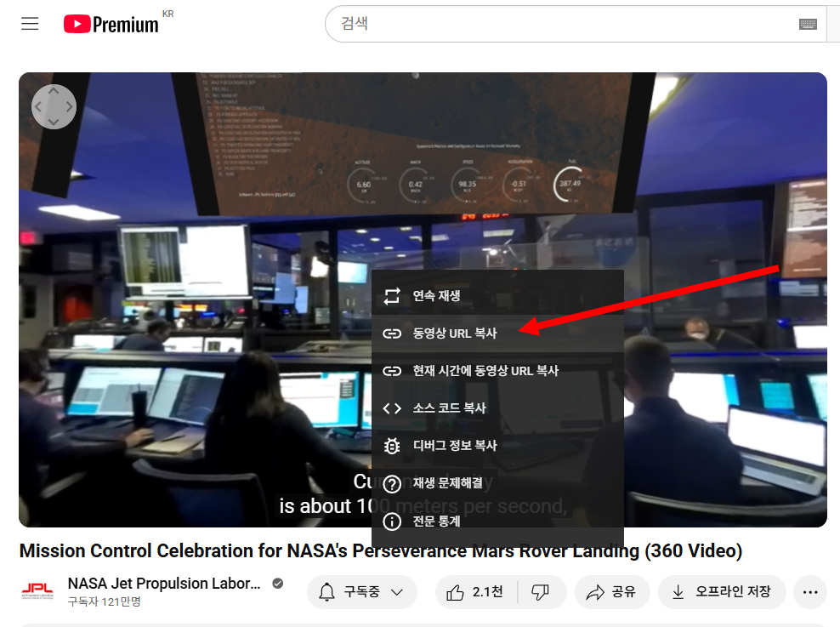Click the loop icon beside 연속 재생
Screen dimensions: 840x627
coord(392,296)
